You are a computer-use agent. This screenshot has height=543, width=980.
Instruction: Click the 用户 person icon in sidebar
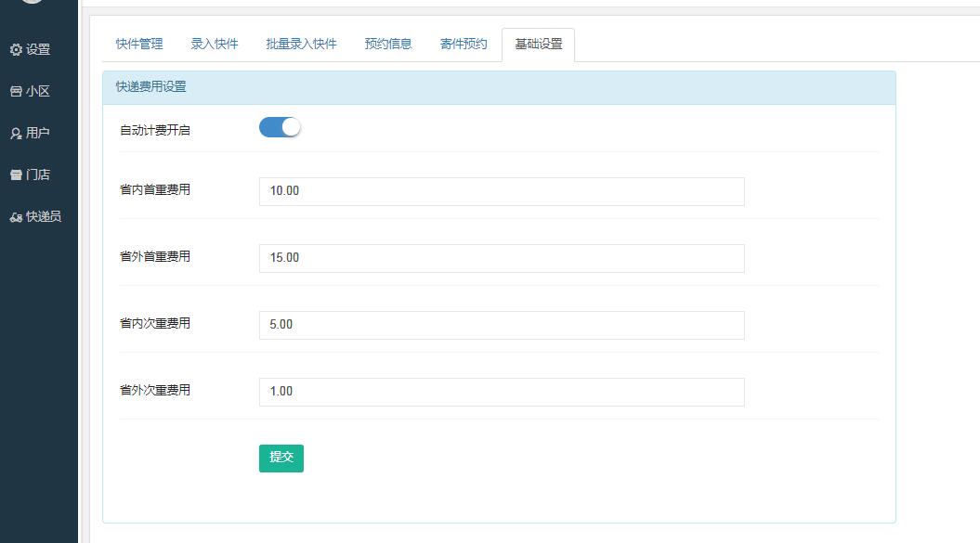(16, 133)
